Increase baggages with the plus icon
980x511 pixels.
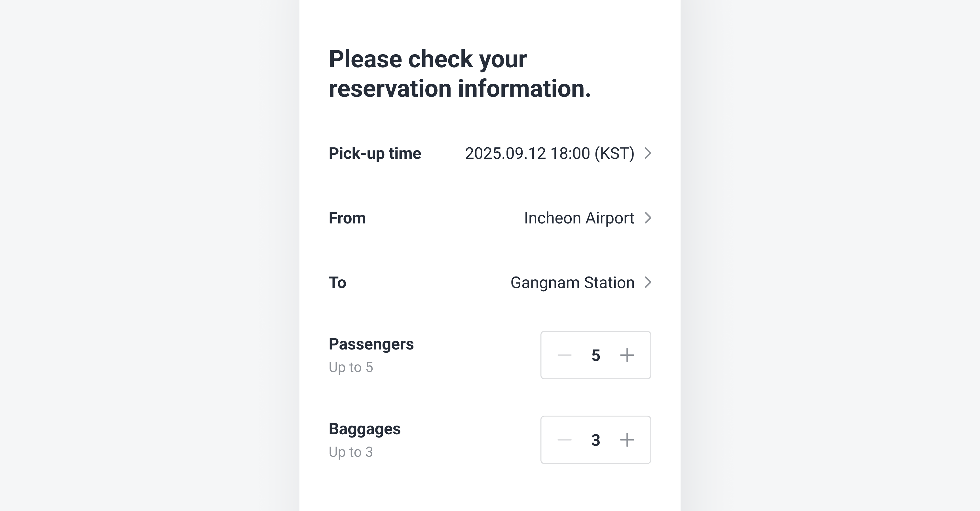627,440
